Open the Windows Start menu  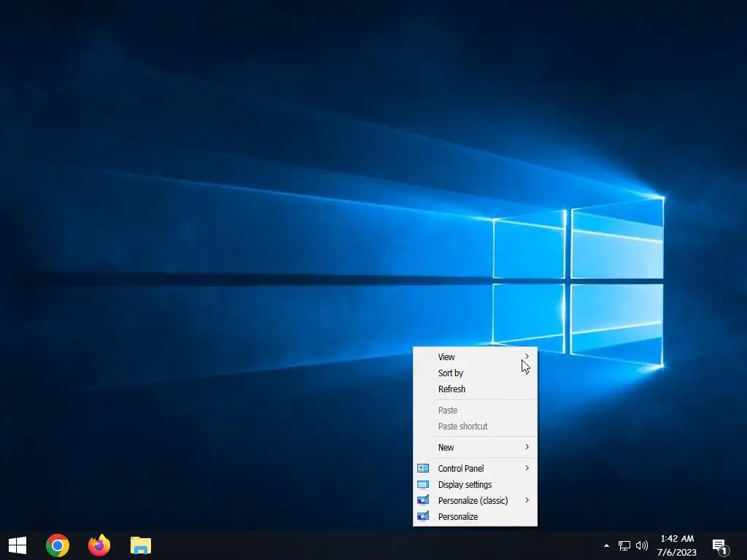click(x=18, y=545)
